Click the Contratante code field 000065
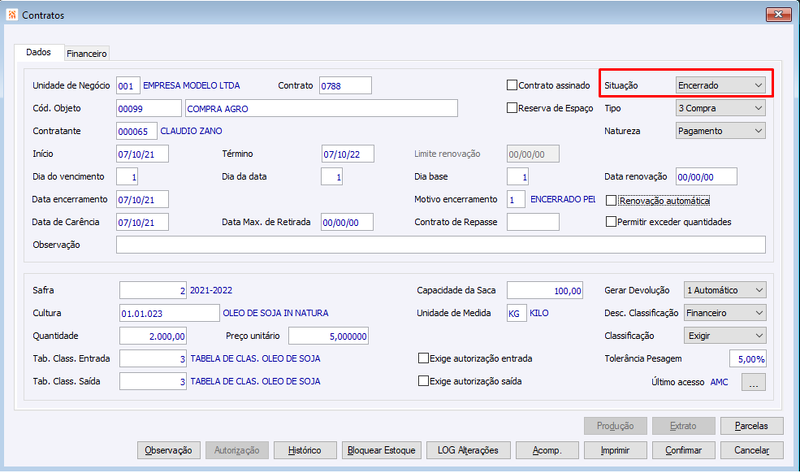This screenshot has height=473, width=800. (136, 131)
